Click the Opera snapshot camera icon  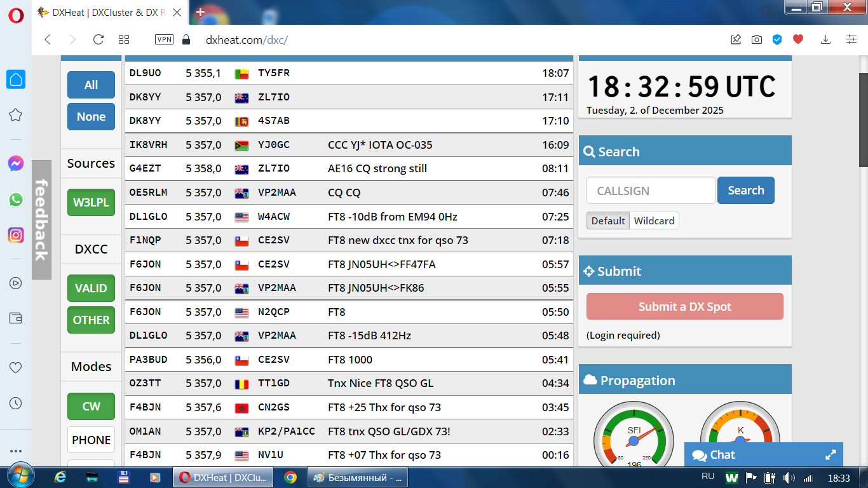tap(756, 39)
